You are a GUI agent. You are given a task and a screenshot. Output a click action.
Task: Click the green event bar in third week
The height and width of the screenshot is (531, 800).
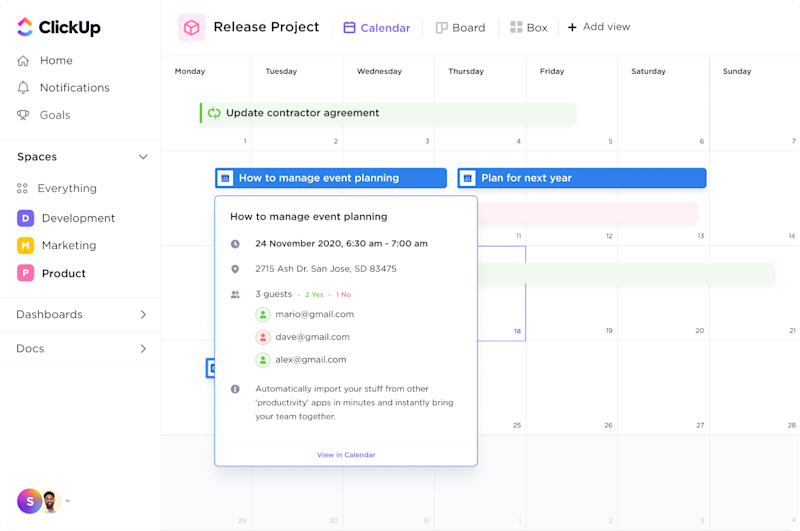[626, 274]
